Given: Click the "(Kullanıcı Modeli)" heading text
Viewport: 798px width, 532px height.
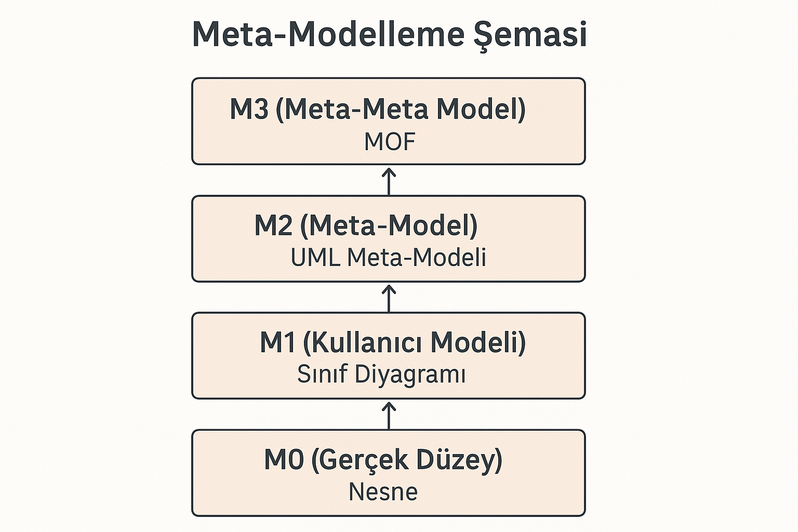Looking at the screenshot, I should click(x=414, y=342).
